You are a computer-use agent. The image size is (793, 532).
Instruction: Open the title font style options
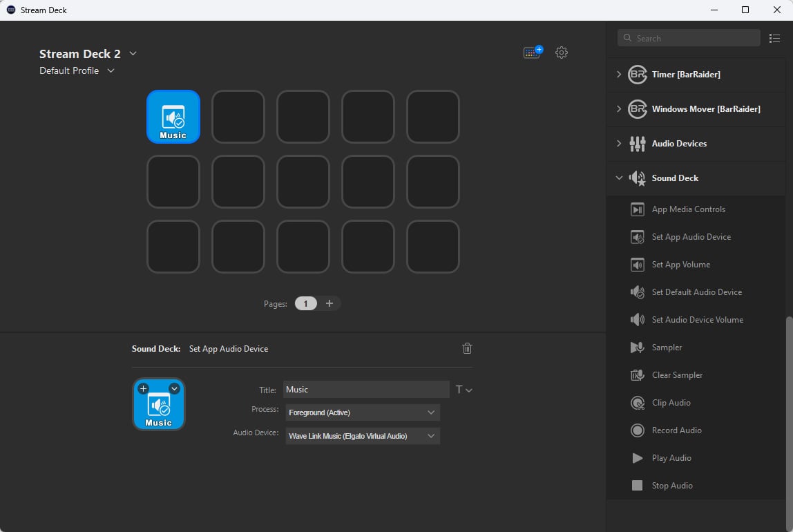pos(464,390)
